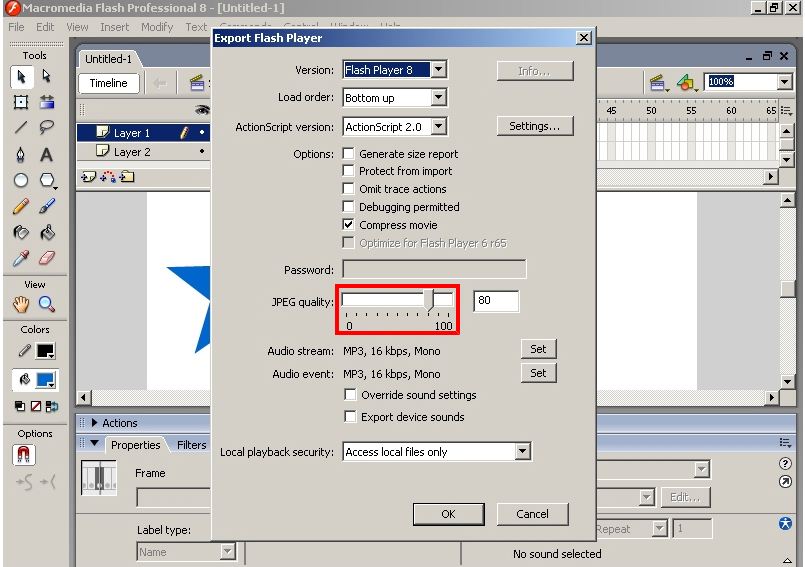Open the blue fill color swatch
Viewport: 805px width, 567px height.
click(x=45, y=380)
